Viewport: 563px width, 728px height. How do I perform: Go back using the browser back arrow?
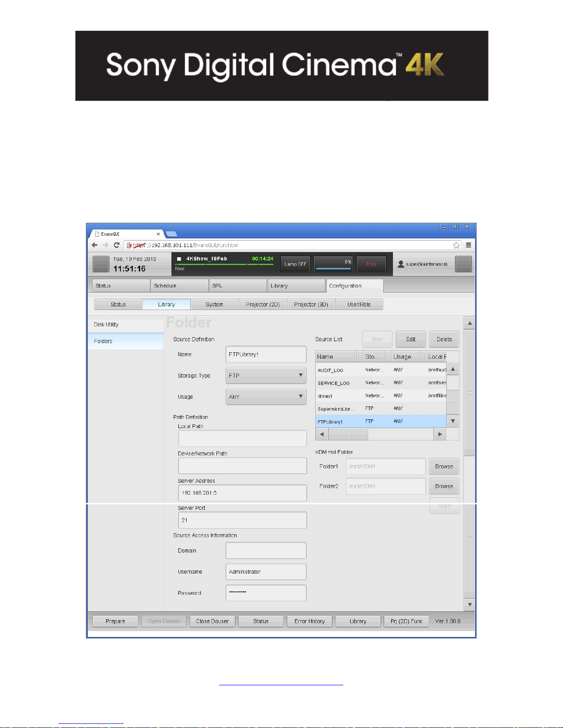95,245
